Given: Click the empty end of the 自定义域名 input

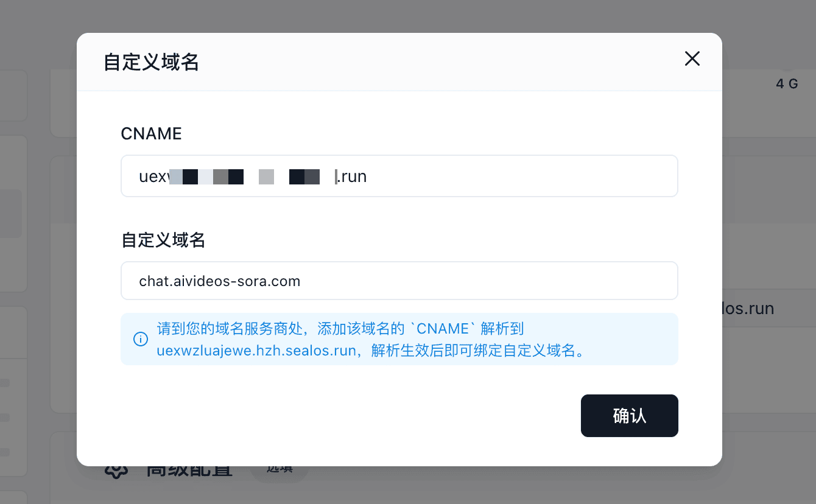Looking at the screenshot, I should (487, 281).
